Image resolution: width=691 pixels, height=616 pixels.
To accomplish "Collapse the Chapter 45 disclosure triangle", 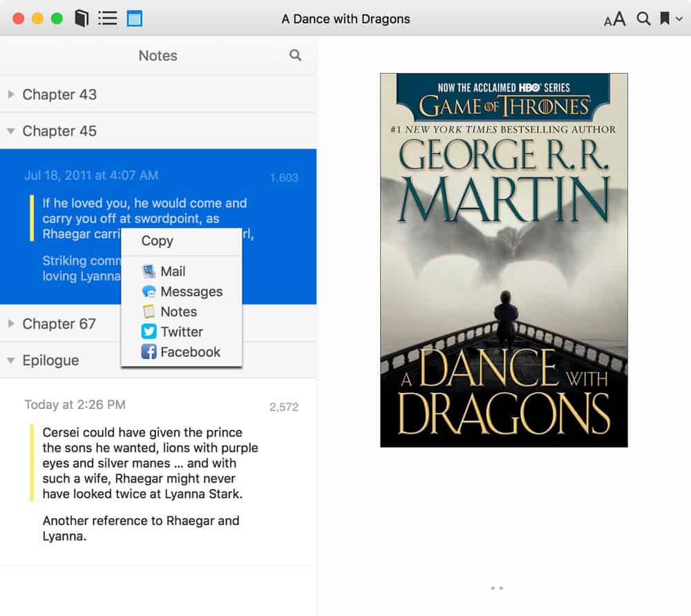I will (11, 131).
